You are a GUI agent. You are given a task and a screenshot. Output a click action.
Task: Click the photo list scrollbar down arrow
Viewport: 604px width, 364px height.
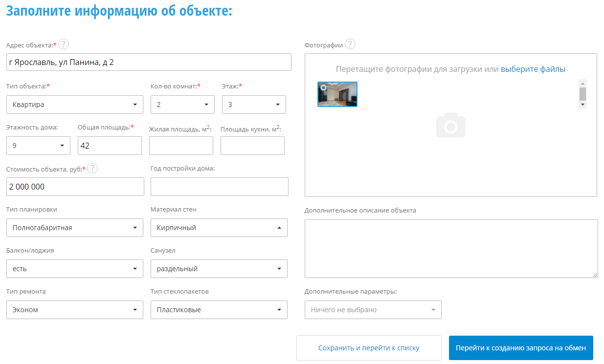[x=582, y=105]
